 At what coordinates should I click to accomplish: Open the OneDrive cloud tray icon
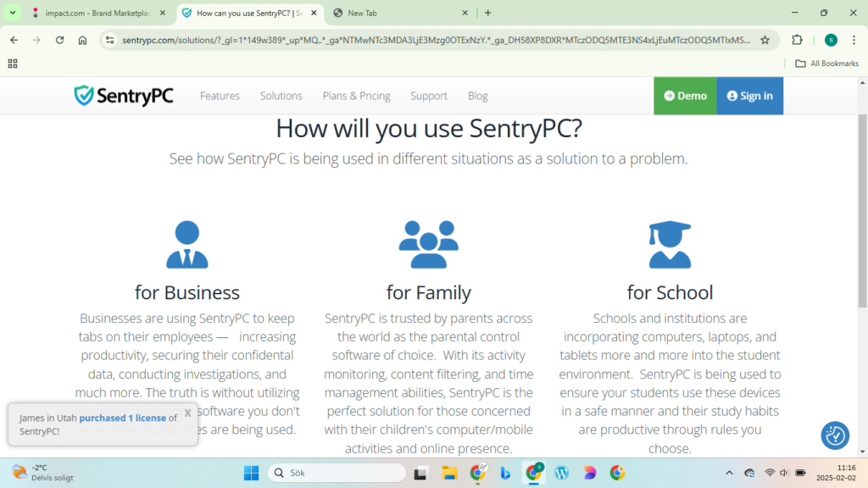749,473
